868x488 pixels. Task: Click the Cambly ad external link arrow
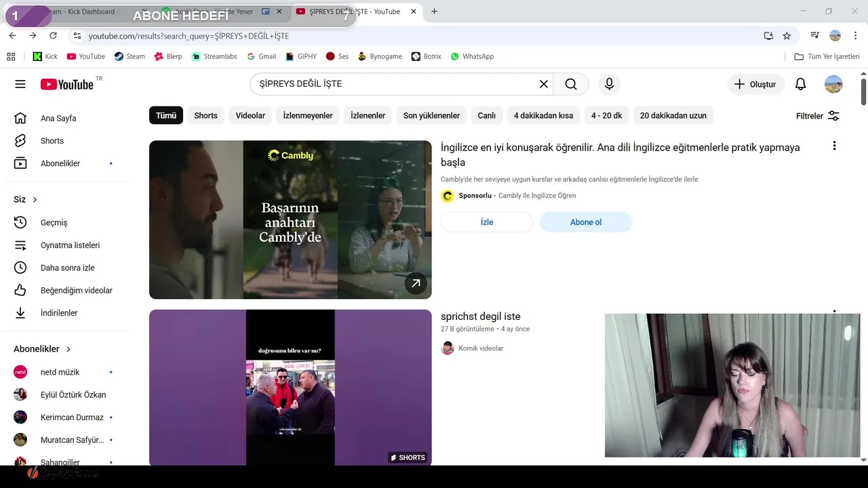[416, 283]
